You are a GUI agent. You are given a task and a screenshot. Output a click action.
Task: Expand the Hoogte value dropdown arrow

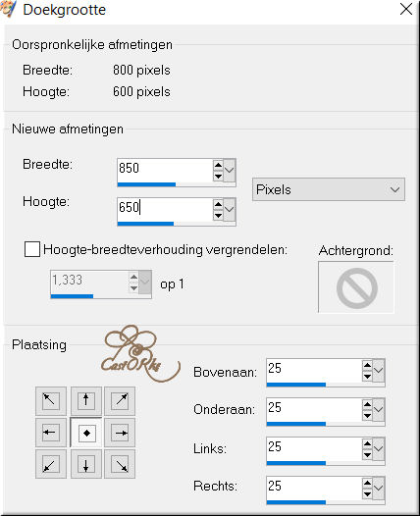(x=230, y=209)
